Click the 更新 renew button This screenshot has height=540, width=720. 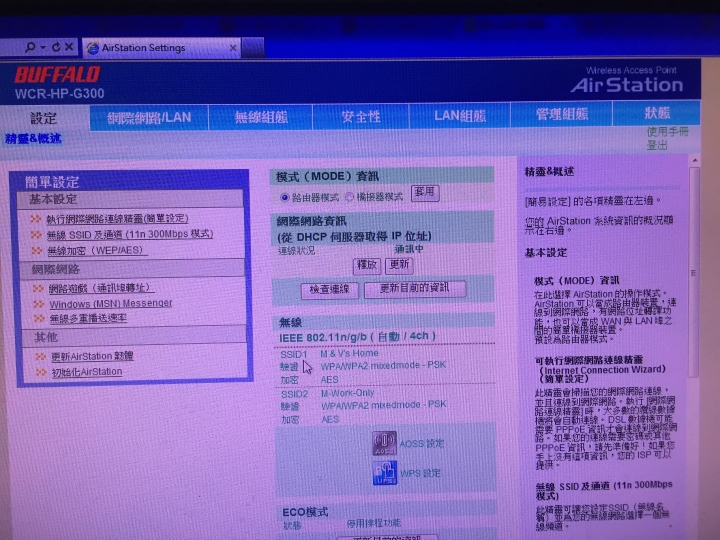[399, 265]
